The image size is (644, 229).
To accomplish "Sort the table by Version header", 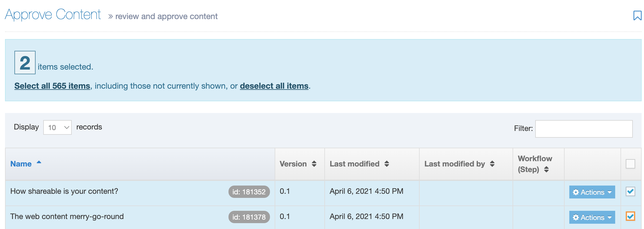I will (293, 164).
